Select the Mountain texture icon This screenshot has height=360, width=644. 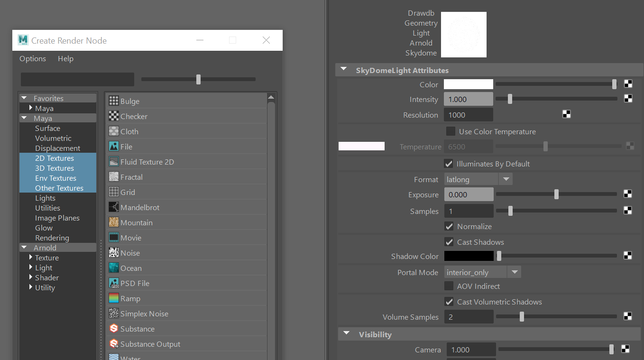pos(113,222)
